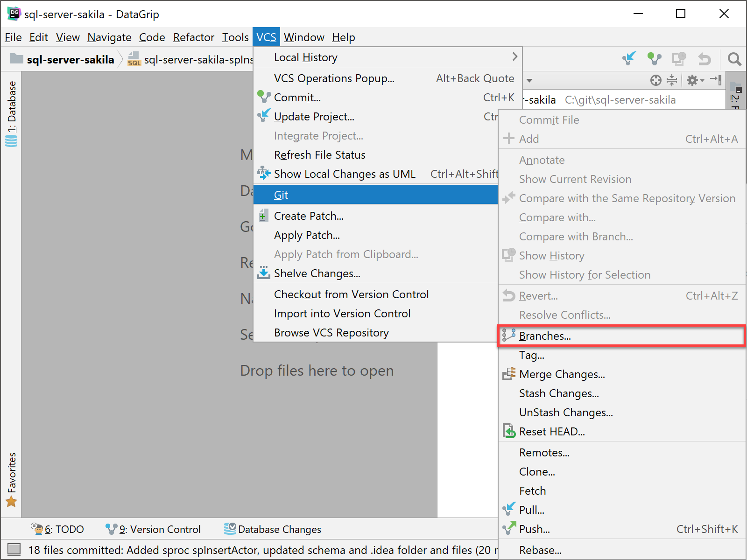The width and height of the screenshot is (747, 560).
Task: Select the highlighted Git menu entry
Action: tap(376, 195)
